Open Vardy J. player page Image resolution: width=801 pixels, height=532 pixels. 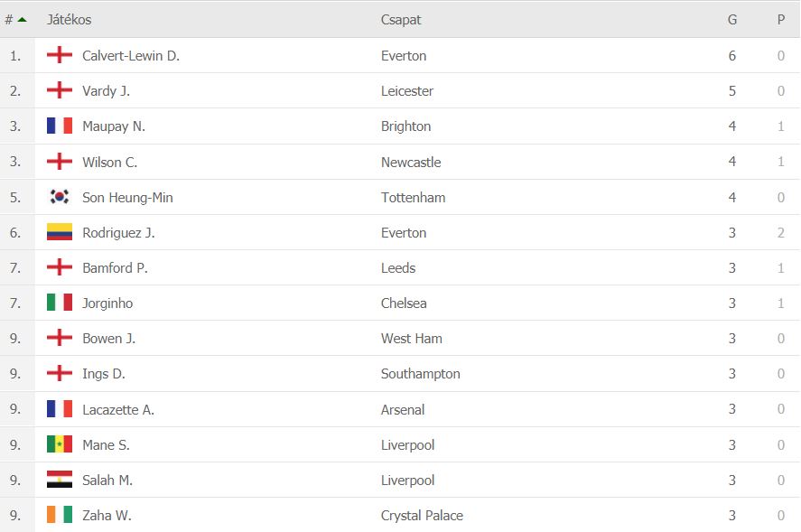(107, 91)
